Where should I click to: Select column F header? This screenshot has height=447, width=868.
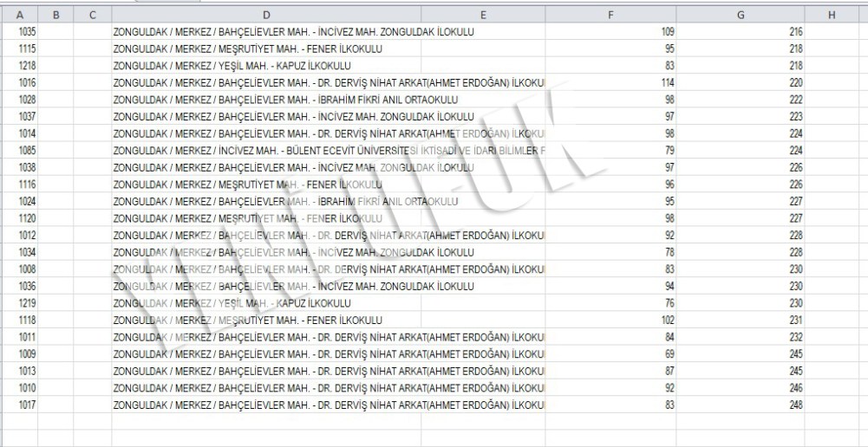point(610,15)
